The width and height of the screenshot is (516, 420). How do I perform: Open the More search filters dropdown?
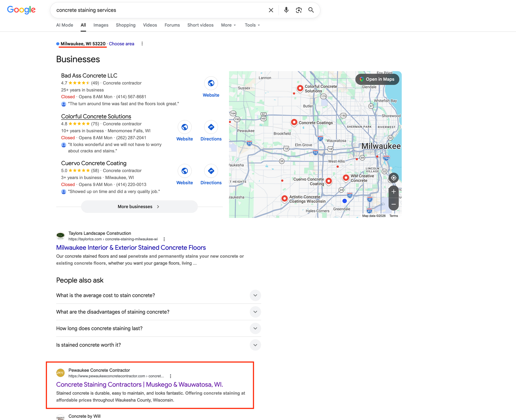tap(228, 25)
